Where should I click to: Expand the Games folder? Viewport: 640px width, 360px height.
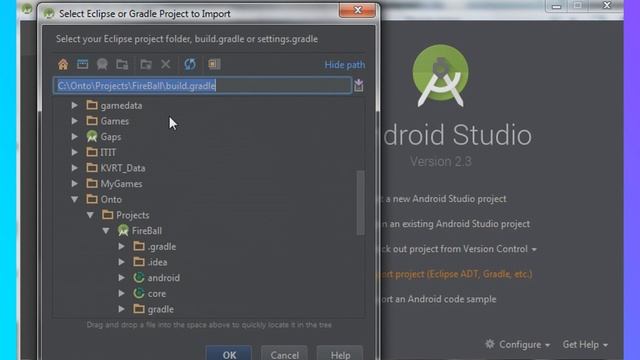(75, 121)
